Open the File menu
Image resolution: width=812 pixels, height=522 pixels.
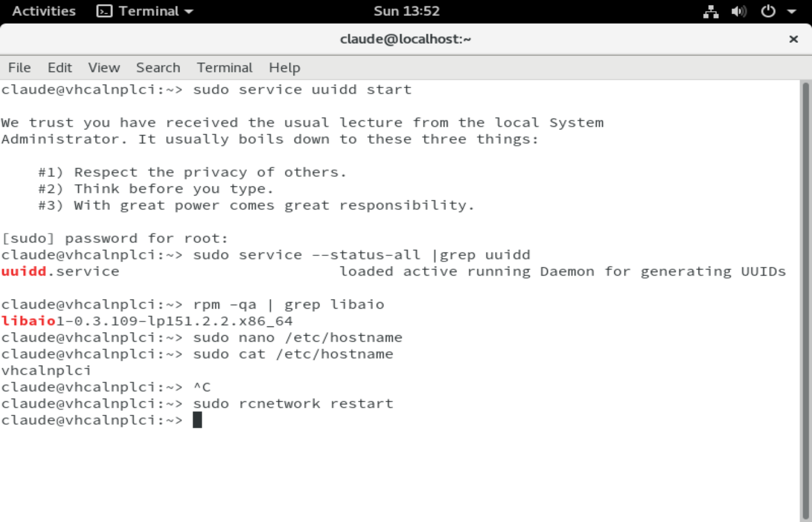click(x=19, y=68)
